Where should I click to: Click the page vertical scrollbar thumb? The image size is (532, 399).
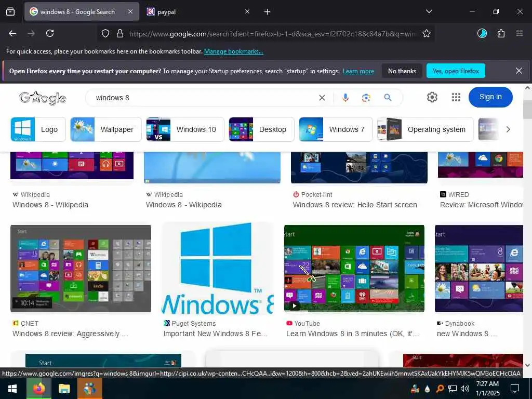click(527, 109)
